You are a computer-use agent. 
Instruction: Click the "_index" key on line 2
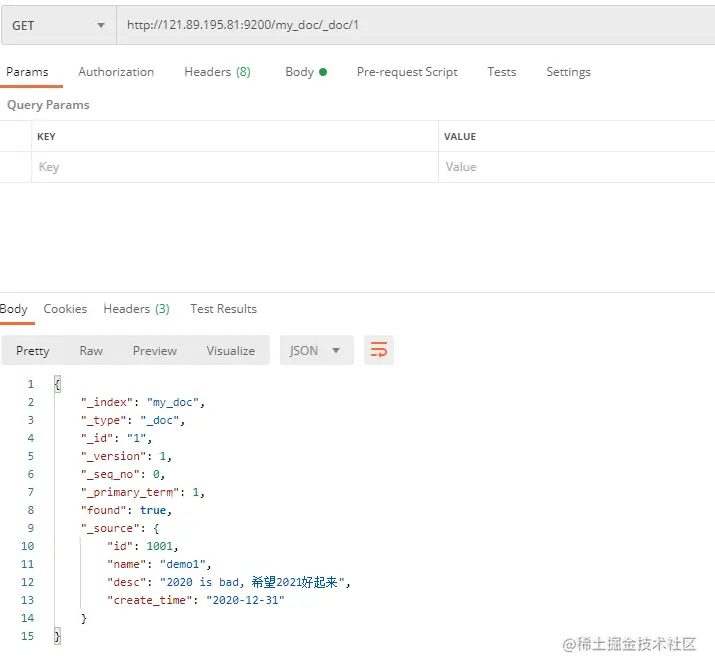[x=107, y=403]
